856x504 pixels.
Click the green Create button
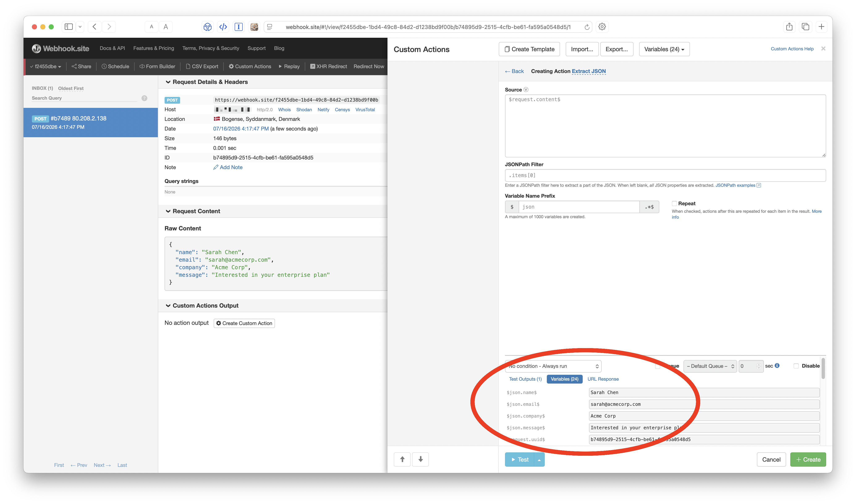[808, 460]
